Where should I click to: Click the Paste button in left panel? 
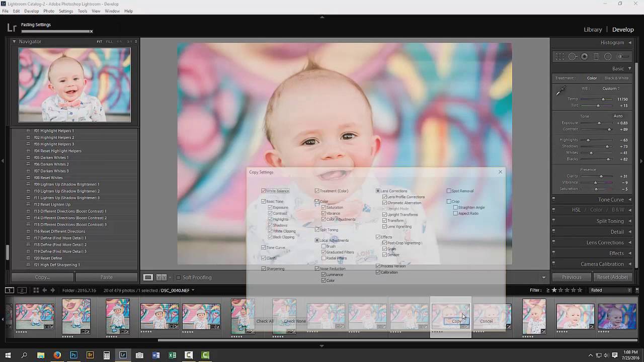(x=106, y=277)
